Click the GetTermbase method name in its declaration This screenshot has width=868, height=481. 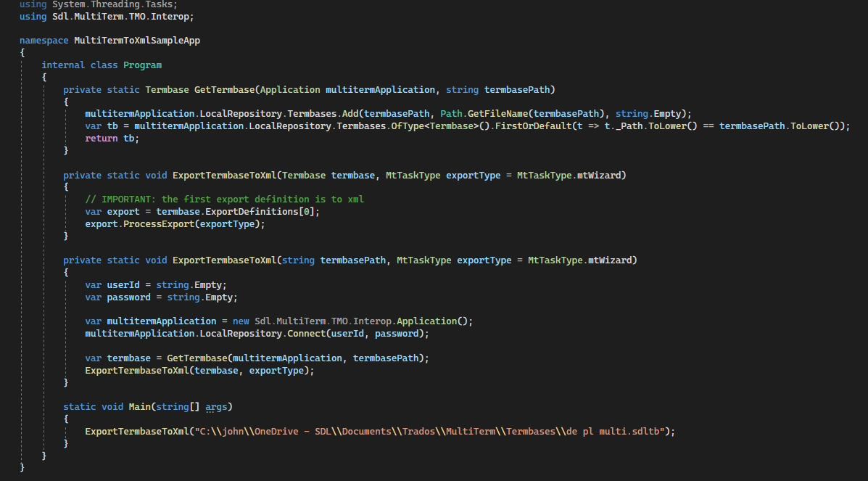click(223, 90)
